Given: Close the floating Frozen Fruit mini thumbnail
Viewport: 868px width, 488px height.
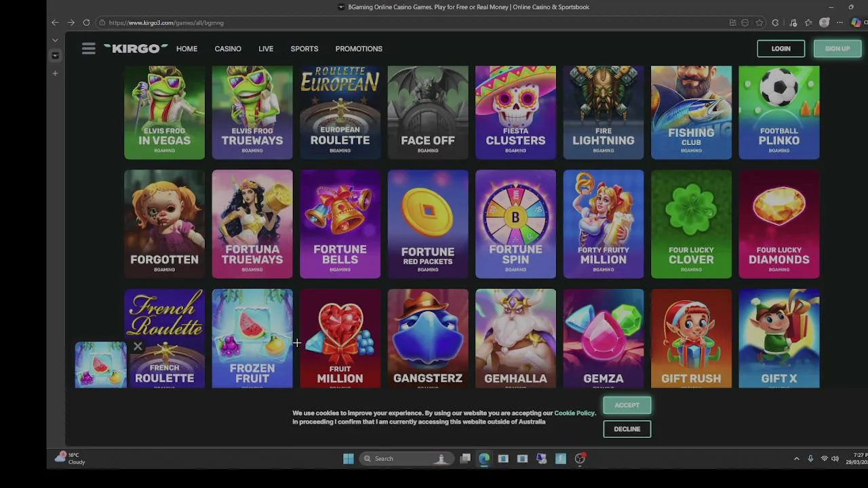Looking at the screenshot, I should pyautogui.click(x=138, y=347).
